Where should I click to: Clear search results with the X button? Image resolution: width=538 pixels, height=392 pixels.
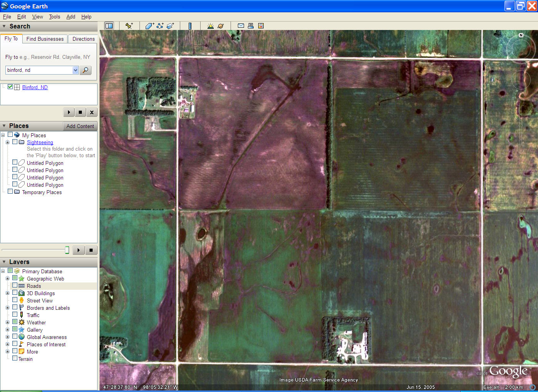(92, 112)
